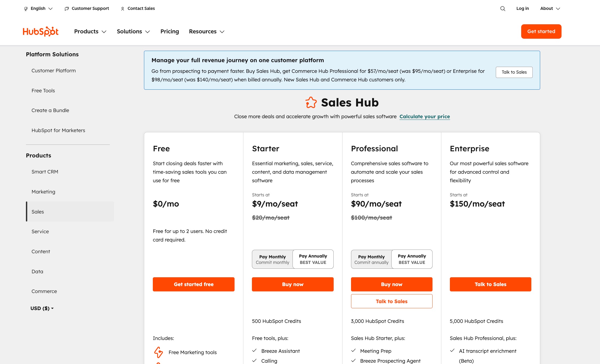The width and height of the screenshot is (600, 364).
Task: Click the HubSpot logo
Action: pos(41,31)
